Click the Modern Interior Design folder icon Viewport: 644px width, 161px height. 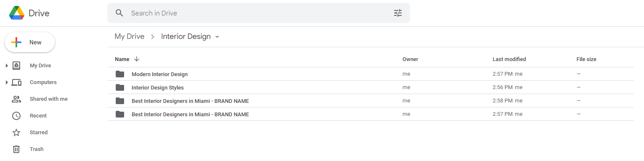click(x=120, y=74)
